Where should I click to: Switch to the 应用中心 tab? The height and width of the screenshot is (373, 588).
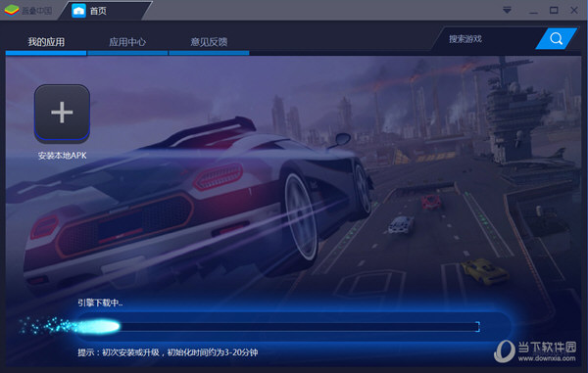point(127,42)
